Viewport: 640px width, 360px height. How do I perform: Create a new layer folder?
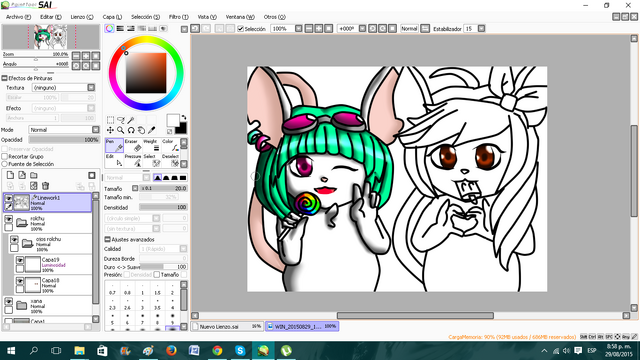click(34, 176)
